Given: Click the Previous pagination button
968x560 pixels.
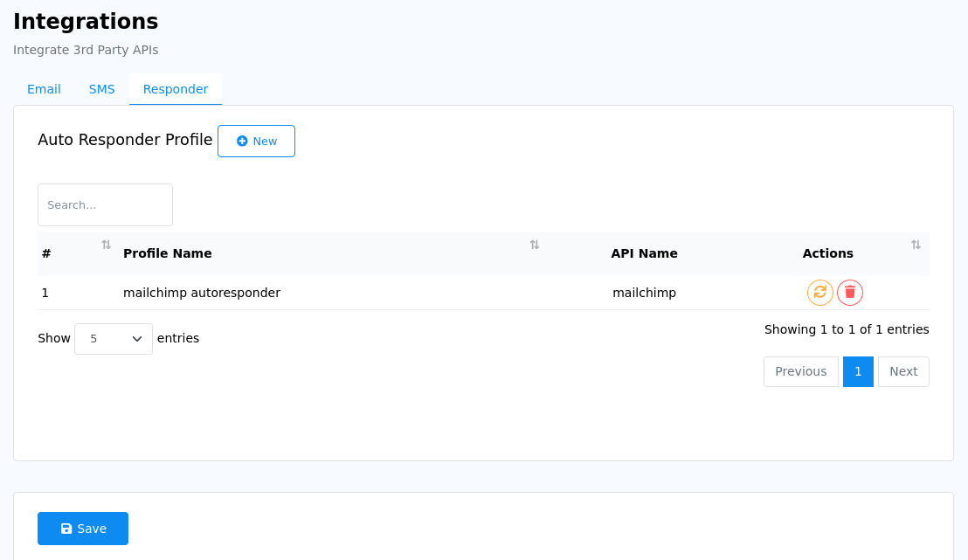Looking at the screenshot, I should [x=800, y=370].
